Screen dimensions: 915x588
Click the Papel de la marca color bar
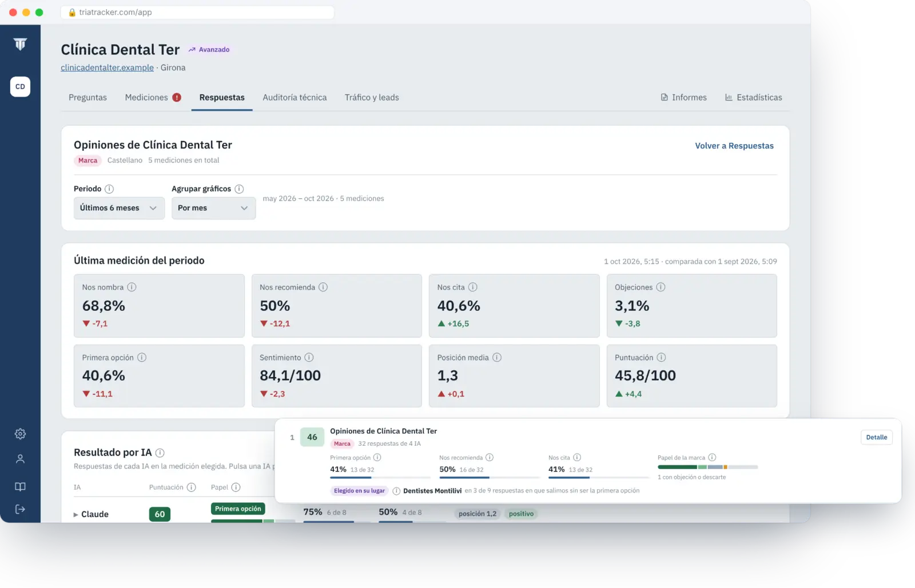(x=707, y=467)
